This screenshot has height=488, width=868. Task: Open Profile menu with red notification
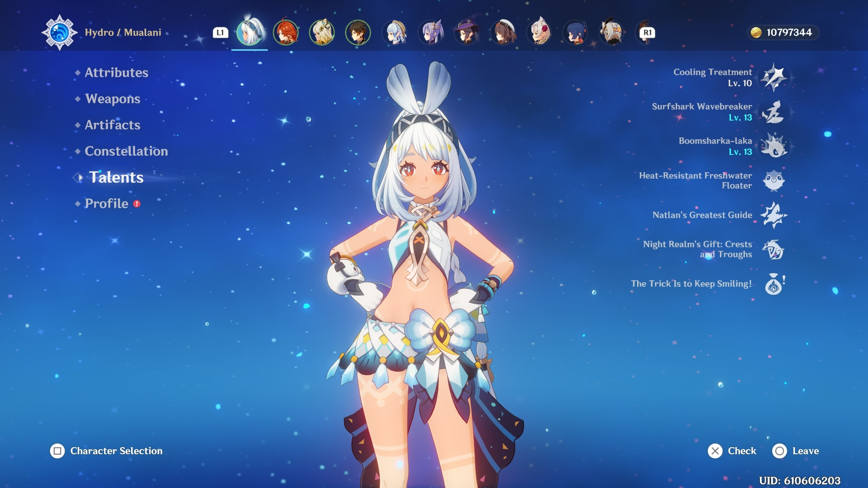(x=107, y=203)
